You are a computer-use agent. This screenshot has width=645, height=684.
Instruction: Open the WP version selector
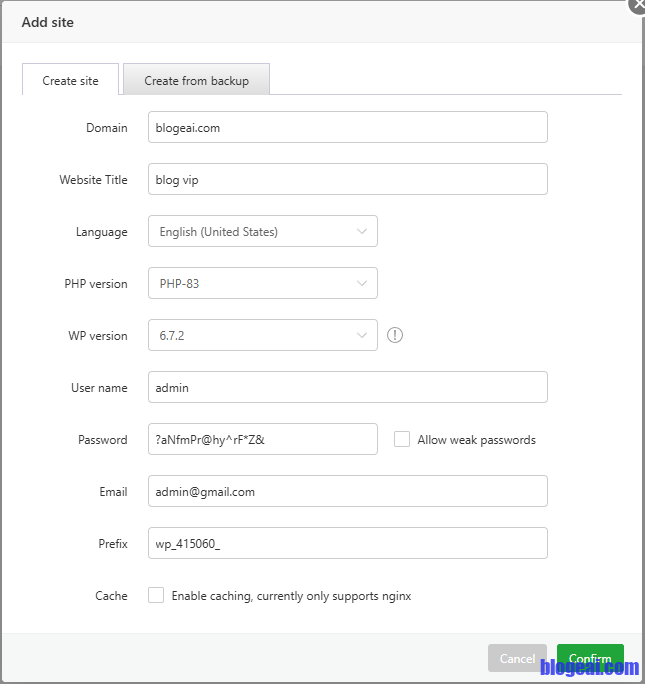(262, 336)
